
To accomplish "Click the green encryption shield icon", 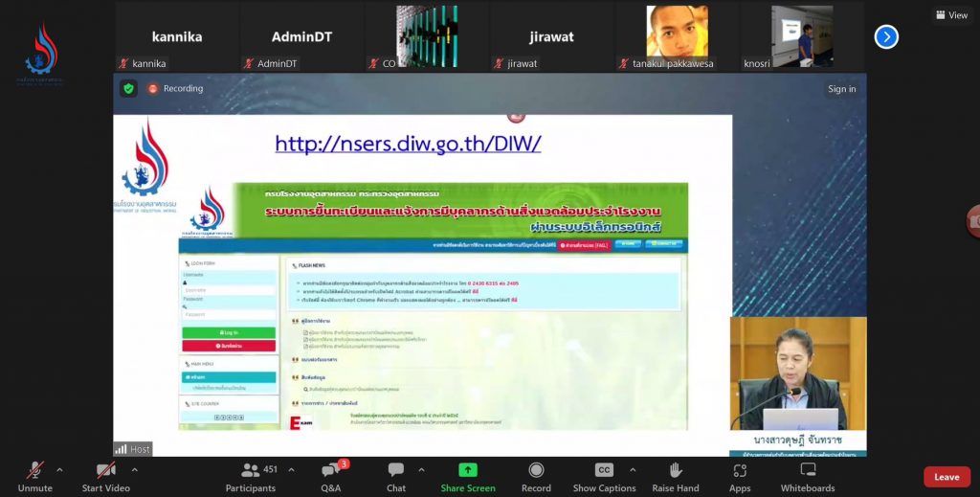I will 128,88.
